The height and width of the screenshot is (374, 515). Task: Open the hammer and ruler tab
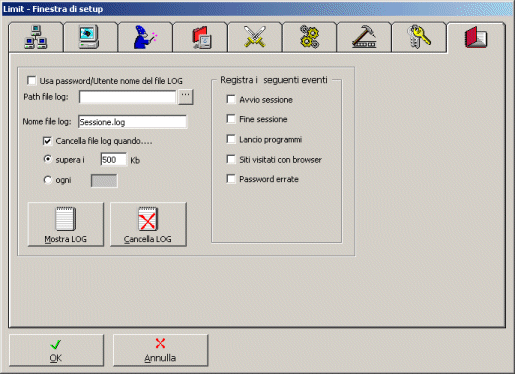pyautogui.click(x=364, y=37)
